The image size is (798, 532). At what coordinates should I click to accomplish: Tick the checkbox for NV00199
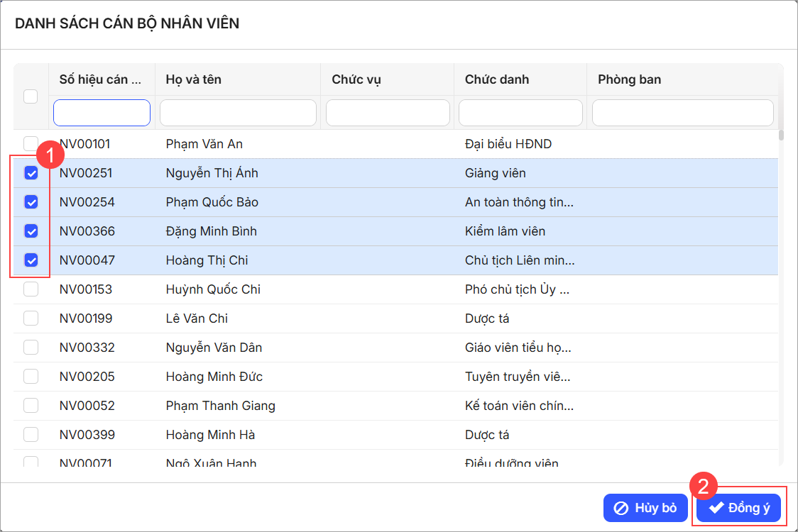pos(31,318)
